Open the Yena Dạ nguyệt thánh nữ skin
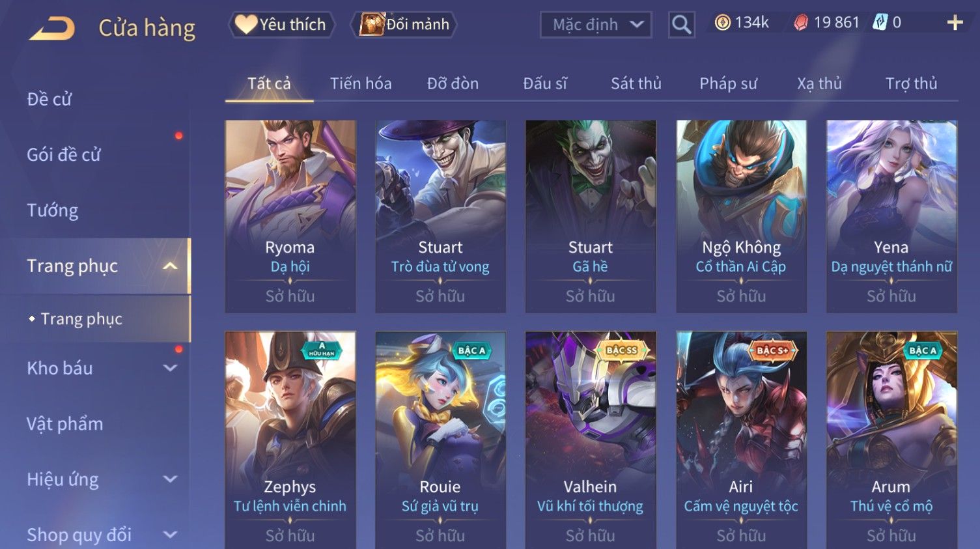The height and width of the screenshot is (549, 980). pos(891,216)
